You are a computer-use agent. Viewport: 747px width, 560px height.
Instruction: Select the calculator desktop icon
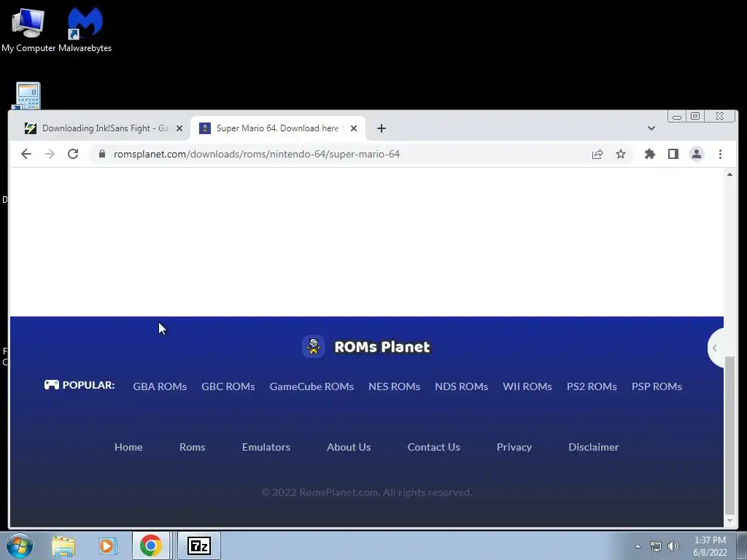pos(28,96)
